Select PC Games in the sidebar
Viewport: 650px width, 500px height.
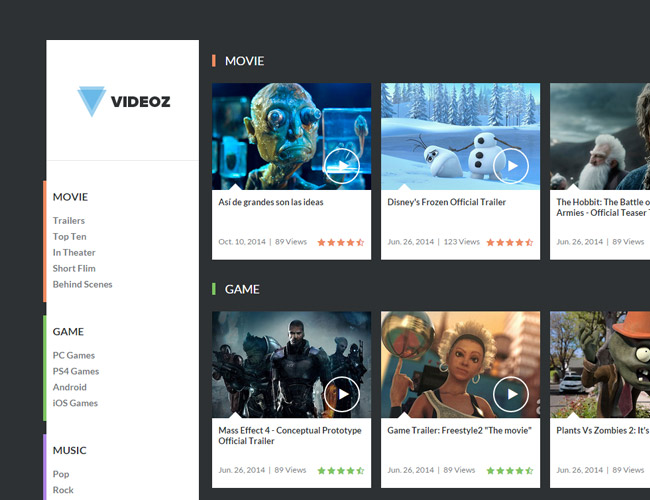click(x=74, y=355)
